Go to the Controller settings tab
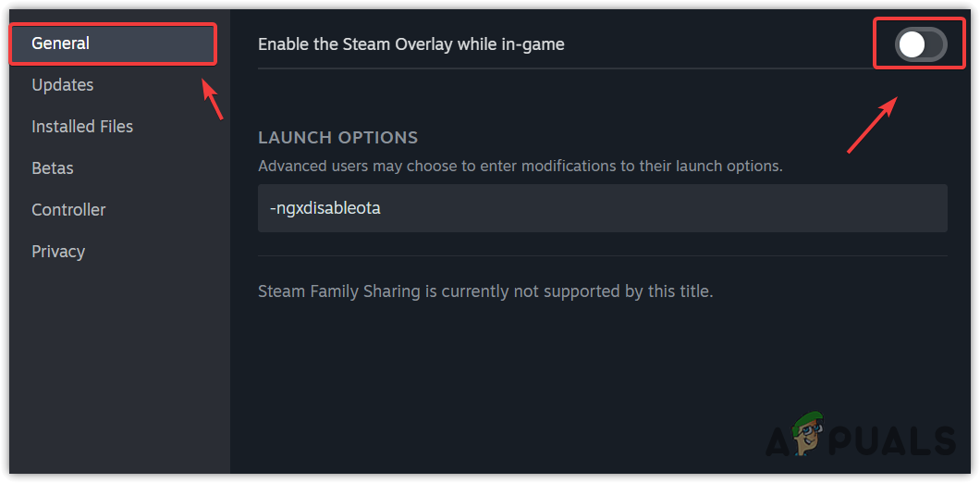 (68, 210)
